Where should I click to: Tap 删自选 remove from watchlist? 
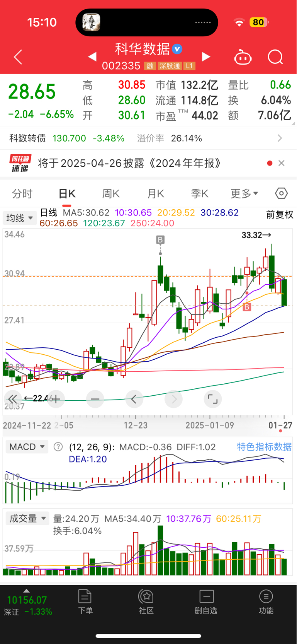(206, 601)
